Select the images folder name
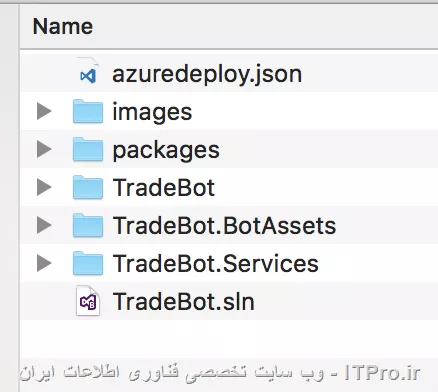438x392 pixels. [x=152, y=112]
